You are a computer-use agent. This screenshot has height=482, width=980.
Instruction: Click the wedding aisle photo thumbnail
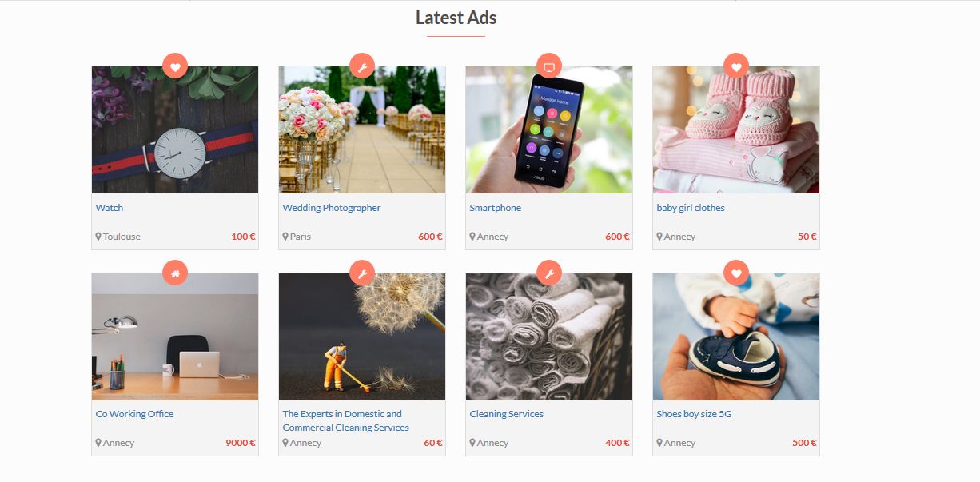(x=362, y=129)
